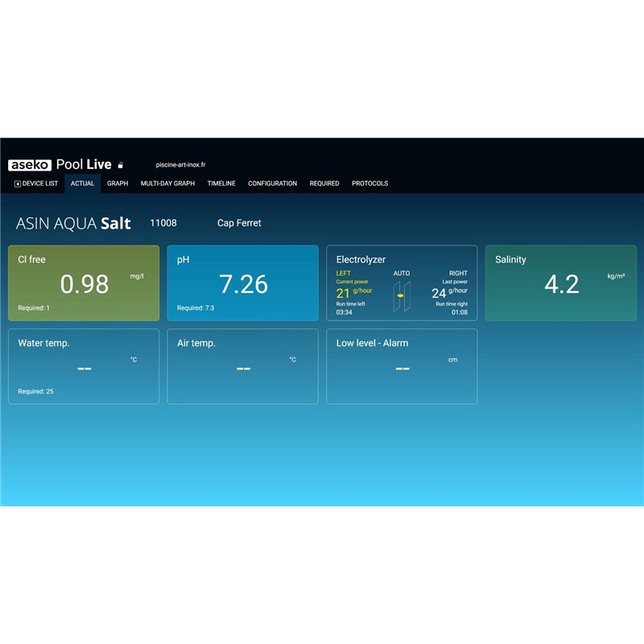This screenshot has height=644, width=644.
Task: Select the Required tab
Action: pyautogui.click(x=324, y=184)
